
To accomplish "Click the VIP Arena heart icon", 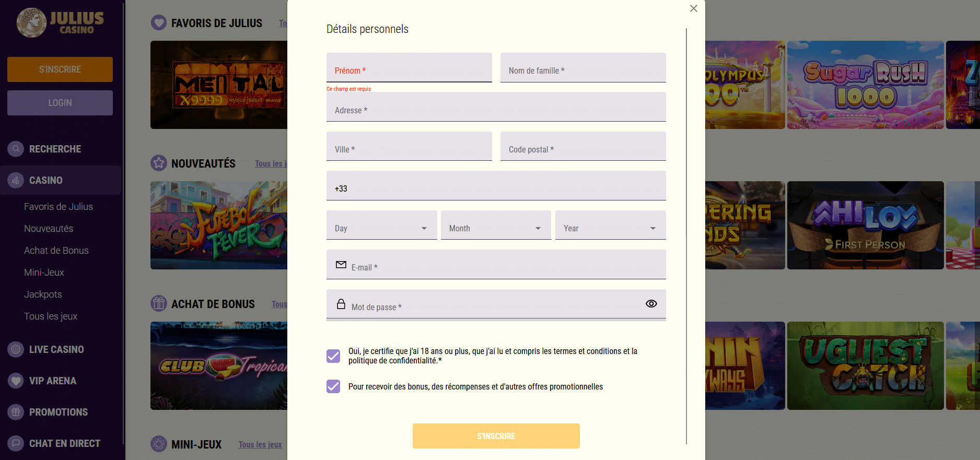I will 16,381.
